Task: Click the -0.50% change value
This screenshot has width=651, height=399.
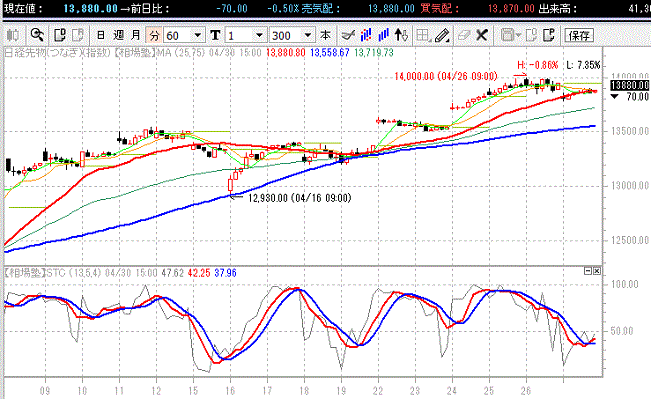Action: point(283,8)
